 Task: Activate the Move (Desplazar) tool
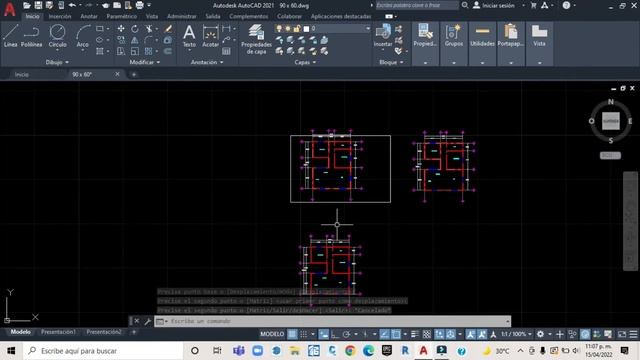click(x=121, y=29)
